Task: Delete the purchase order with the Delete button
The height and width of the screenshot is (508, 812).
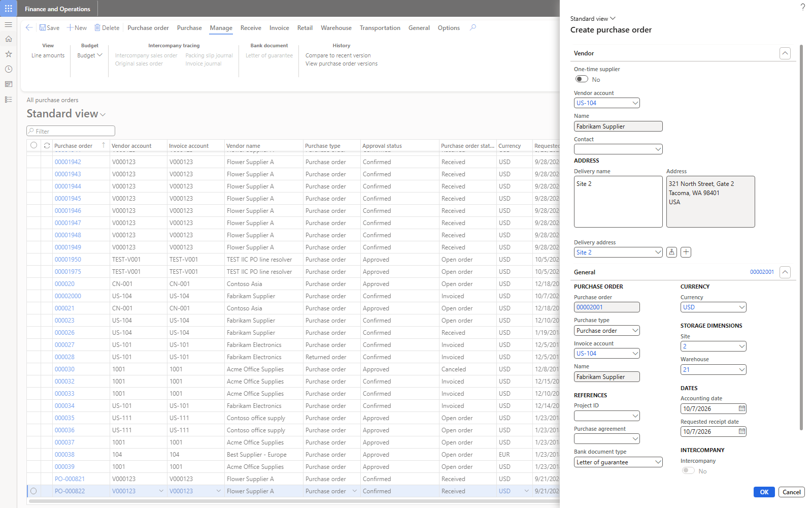Action: (x=107, y=28)
